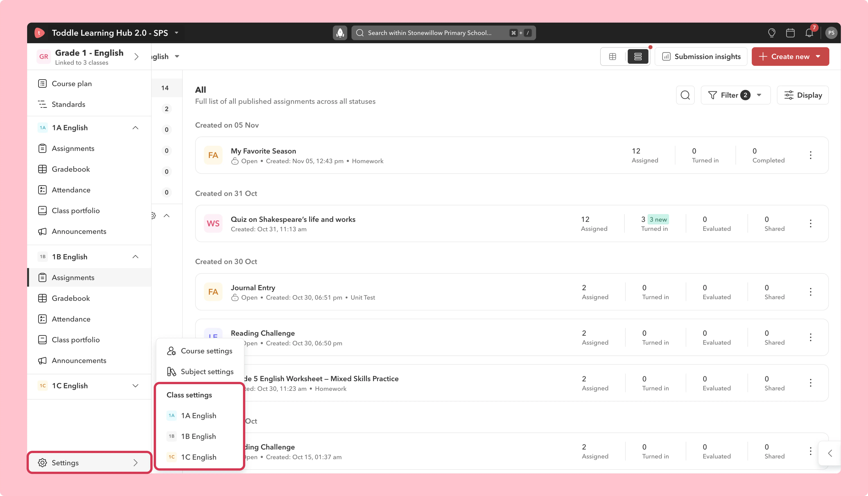Image resolution: width=868 pixels, height=496 pixels.
Task: Choose Subject settings
Action: point(200,372)
